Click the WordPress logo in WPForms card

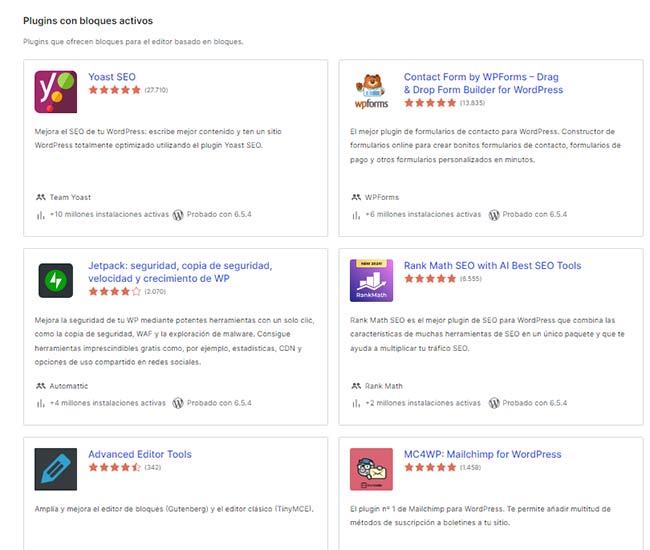point(493,214)
